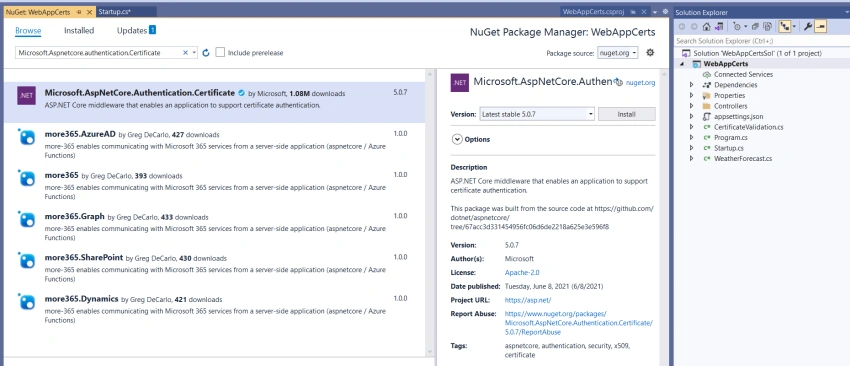Click Back arrow in Solution Explorer toolbar
The image size is (850, 366).
[x=681, y=26]
